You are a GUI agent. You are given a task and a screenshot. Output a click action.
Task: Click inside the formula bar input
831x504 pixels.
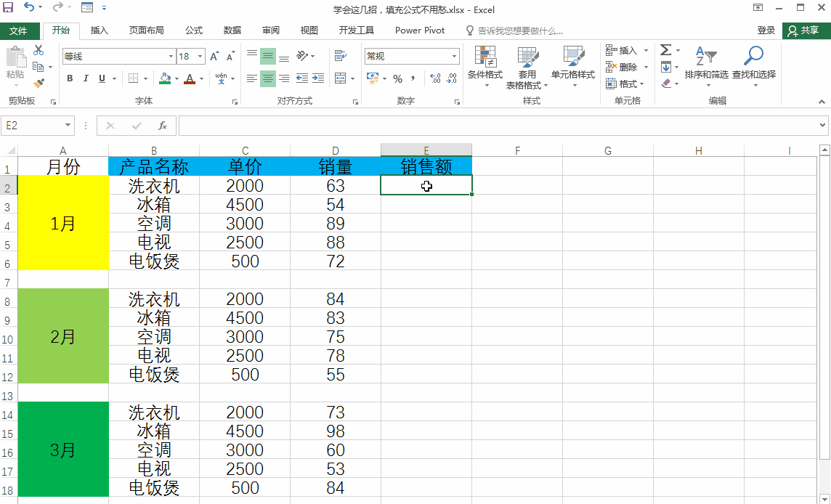498,126
